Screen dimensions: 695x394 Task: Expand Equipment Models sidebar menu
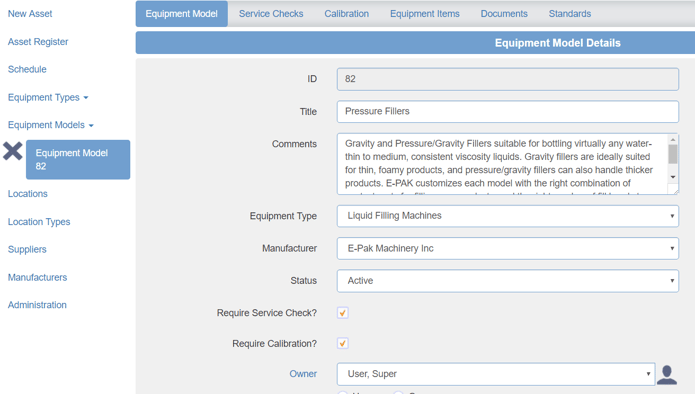pos(51,125)
